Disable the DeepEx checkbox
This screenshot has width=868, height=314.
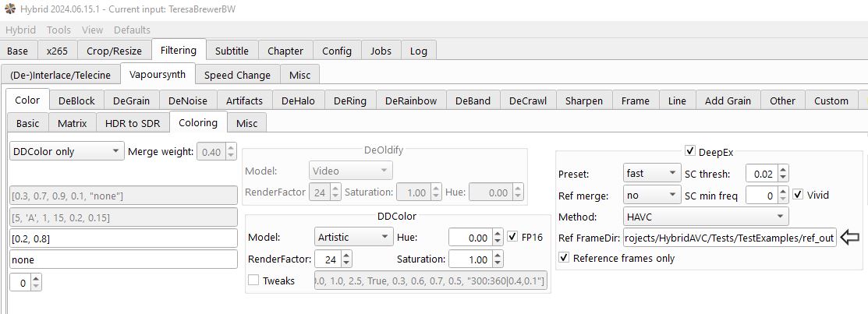[689, 151]
